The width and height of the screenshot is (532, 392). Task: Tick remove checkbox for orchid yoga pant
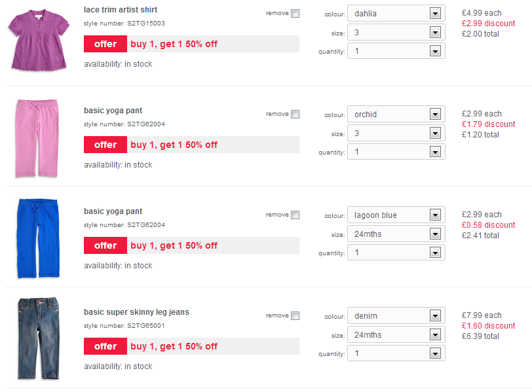click(x=295, y=114)
